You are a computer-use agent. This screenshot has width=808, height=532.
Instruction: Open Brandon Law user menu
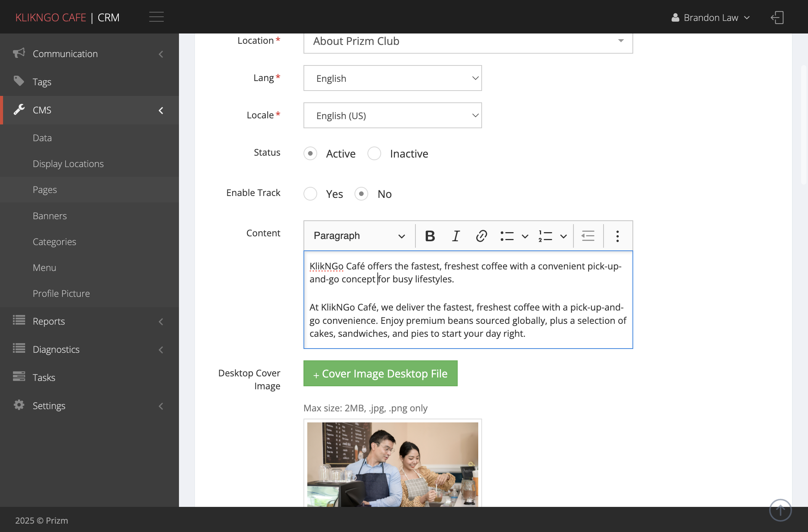pyautogui.click(x=711, y=18)
